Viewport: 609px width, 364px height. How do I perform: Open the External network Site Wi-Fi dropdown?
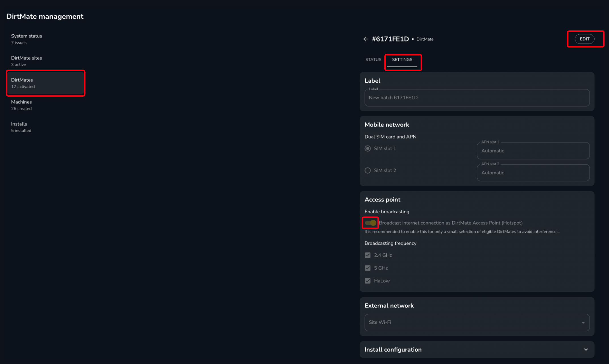coord(477,323)
